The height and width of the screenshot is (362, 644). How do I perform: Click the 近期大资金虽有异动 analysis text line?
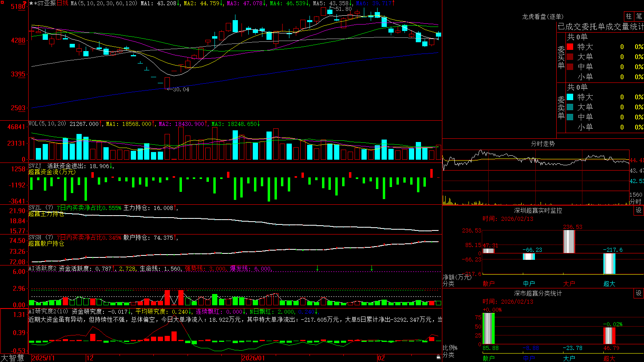point(235,319)
